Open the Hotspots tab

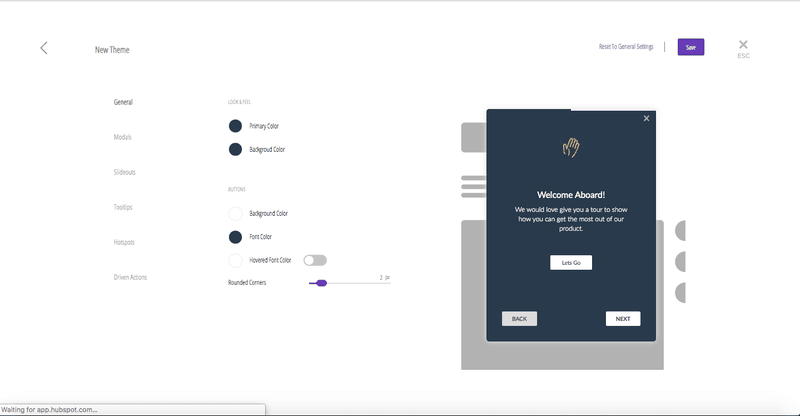[124, 242]
